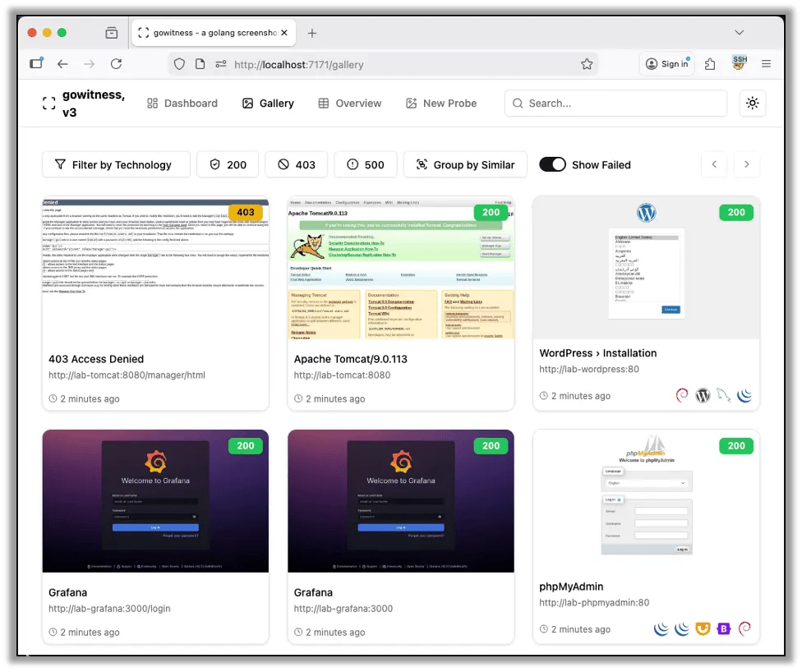Select the gowitness browser tab
Viewport: 802px width, 672px height.
click(214, 33)
